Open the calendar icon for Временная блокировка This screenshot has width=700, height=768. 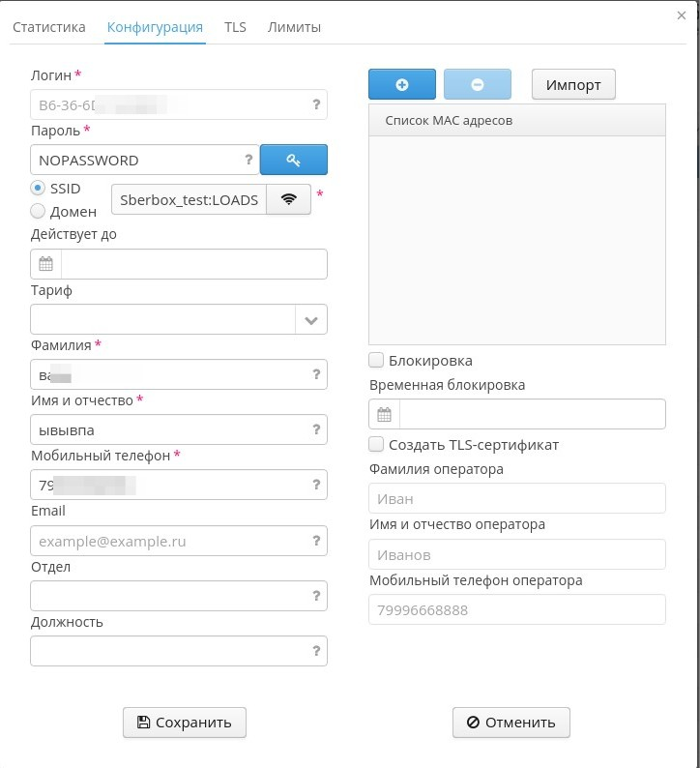click(x=384, y=414)
